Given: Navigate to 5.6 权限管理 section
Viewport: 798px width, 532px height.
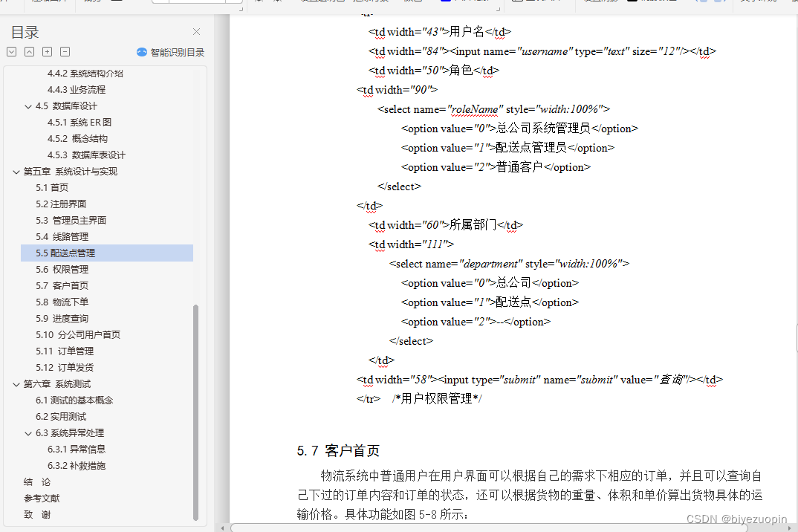Looking at the screenshot, I should (x=62, y=269).
